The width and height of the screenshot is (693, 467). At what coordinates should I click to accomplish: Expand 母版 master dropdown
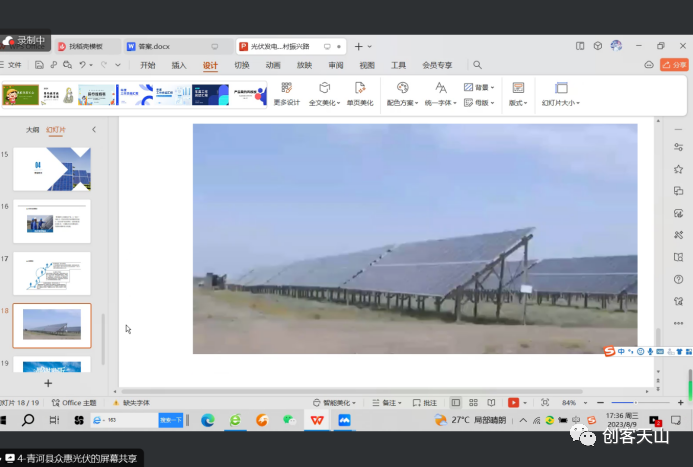pyautogui.click(x=492, y=103)
